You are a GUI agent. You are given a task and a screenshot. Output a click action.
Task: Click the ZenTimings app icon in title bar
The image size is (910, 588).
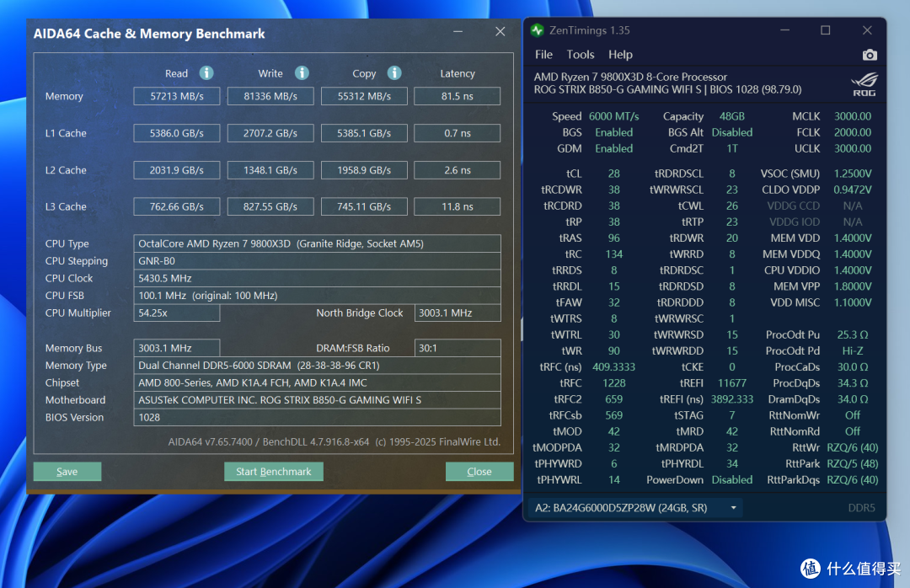pyautogui.click(x=538, y=30)
